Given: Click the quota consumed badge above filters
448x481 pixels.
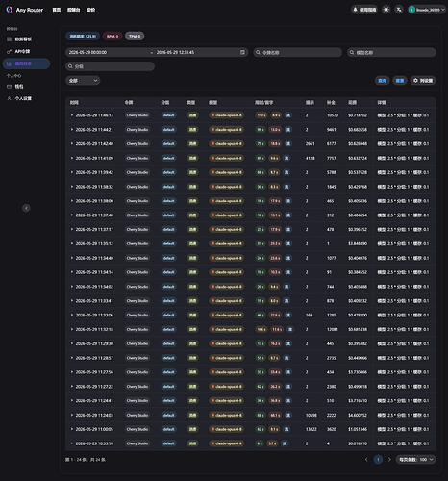Looking at the screenshot, I should pos(83,37).
